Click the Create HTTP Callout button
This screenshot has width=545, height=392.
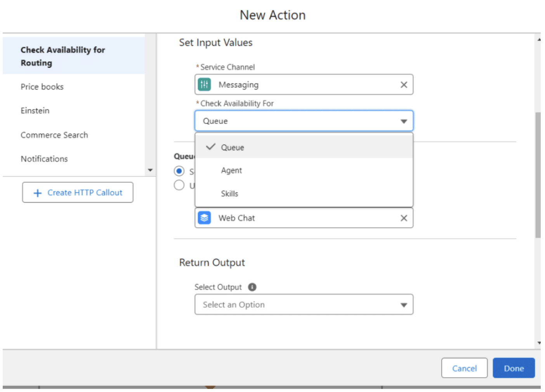[78, 193]
